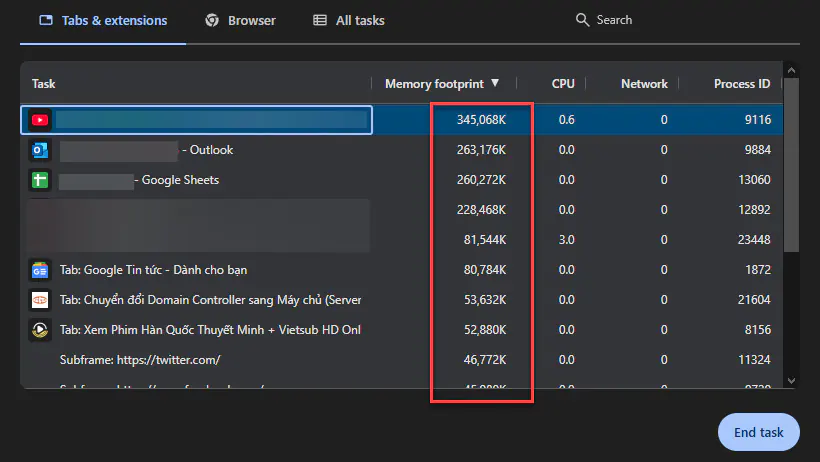Switch to the Browser tab
This screenshot has width=820, height=462.
tap(240, 20)
